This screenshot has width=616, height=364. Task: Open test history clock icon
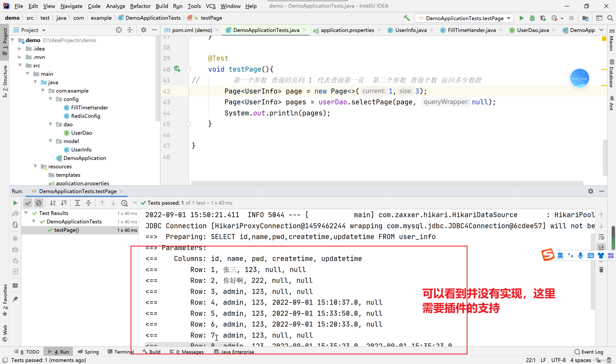point(124,203)
